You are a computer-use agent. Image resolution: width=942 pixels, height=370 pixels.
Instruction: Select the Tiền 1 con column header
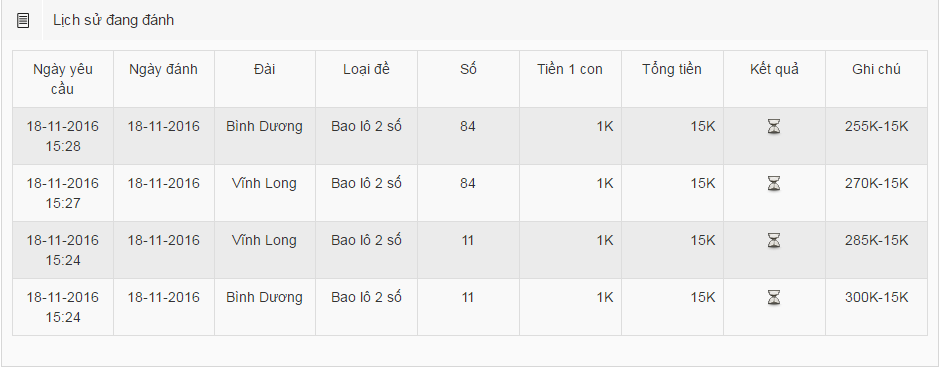pos(571,79)
